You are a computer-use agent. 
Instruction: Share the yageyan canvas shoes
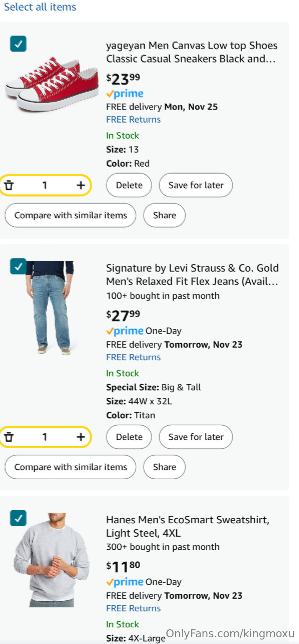point(164,215)
